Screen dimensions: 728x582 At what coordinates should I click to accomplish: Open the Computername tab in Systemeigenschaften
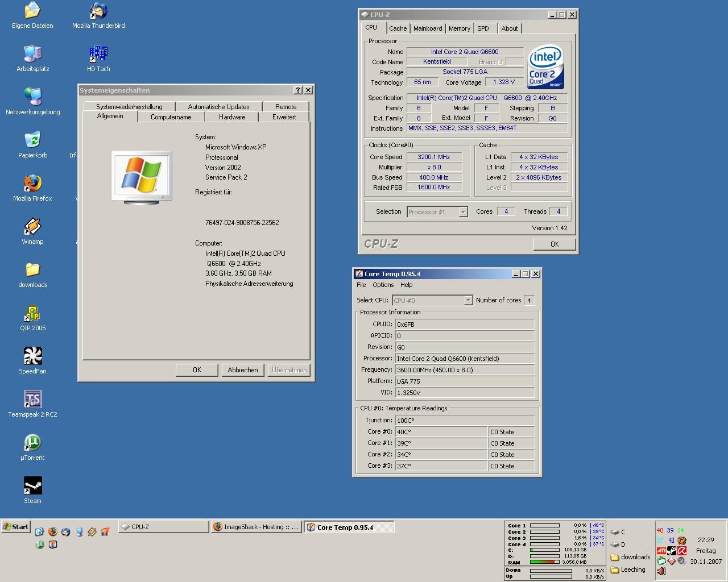(171, 117)
